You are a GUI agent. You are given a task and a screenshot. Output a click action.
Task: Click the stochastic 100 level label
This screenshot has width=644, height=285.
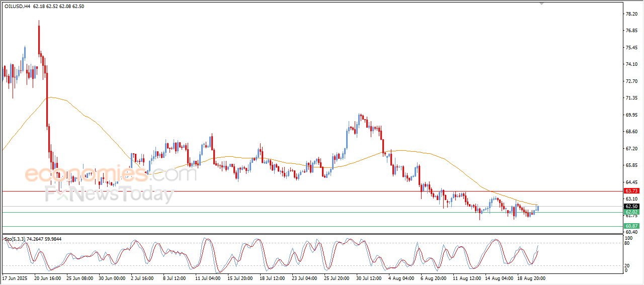click(628, 238)
